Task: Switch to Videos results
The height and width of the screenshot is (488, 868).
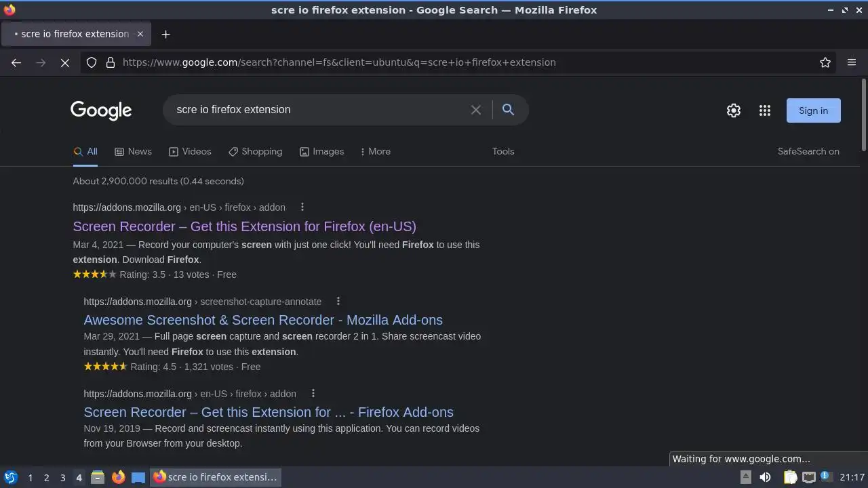Action: [190, 152]
